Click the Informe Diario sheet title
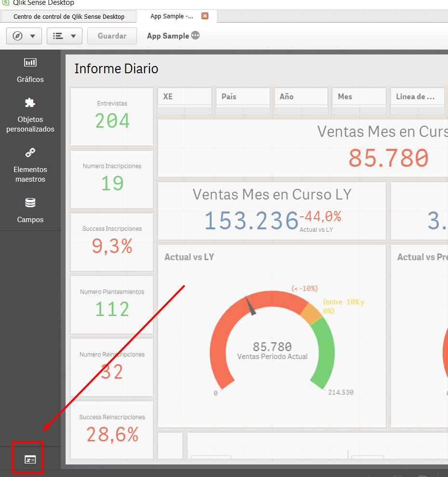This screenshot has height=477, width=448. [x=116, y=69]
